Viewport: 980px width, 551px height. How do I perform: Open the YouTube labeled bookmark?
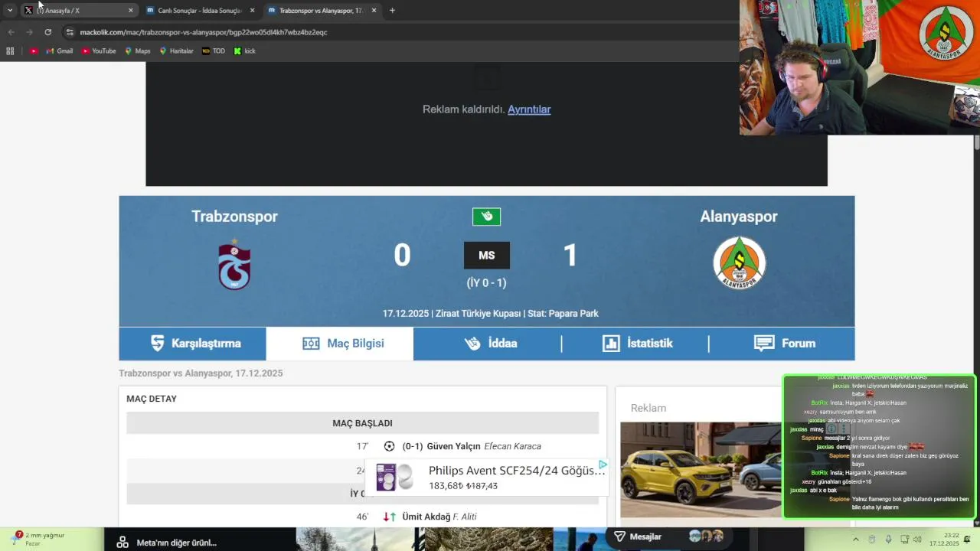[x=99, y=51]
